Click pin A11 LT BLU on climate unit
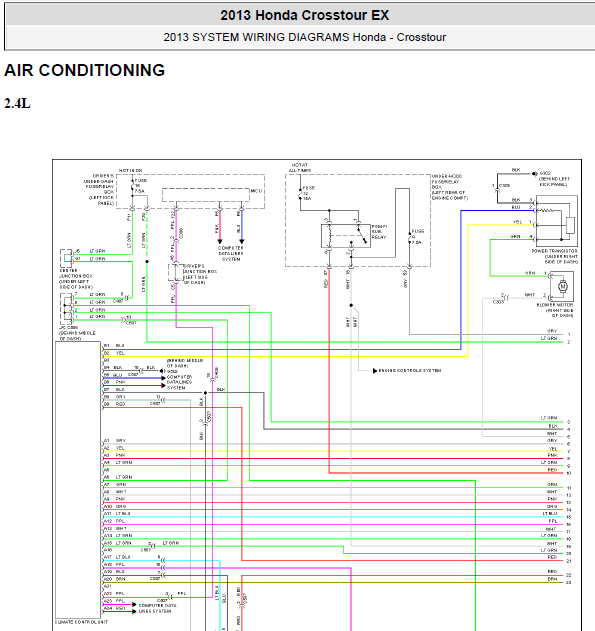Screen dimensions: 595x631 point(117,513)
